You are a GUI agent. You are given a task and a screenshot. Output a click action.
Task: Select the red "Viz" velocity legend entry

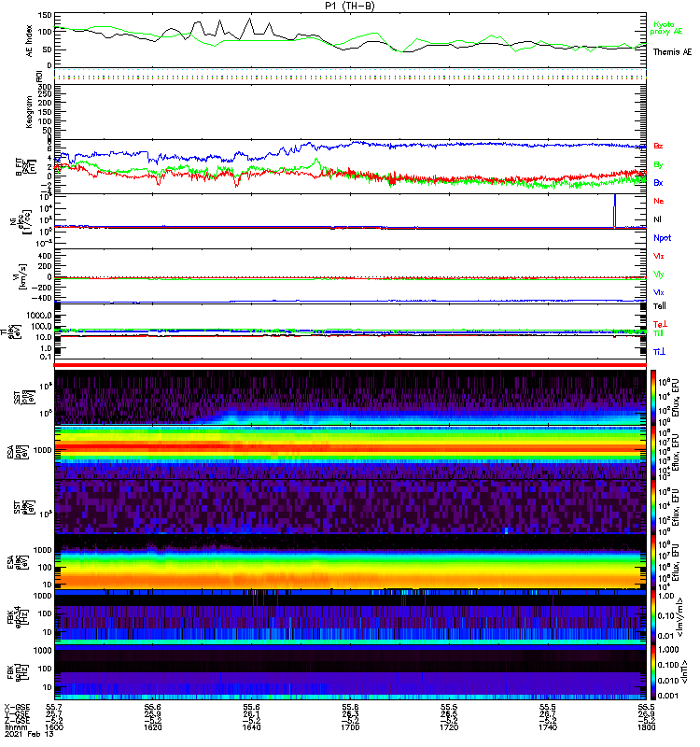coord(659,256)
